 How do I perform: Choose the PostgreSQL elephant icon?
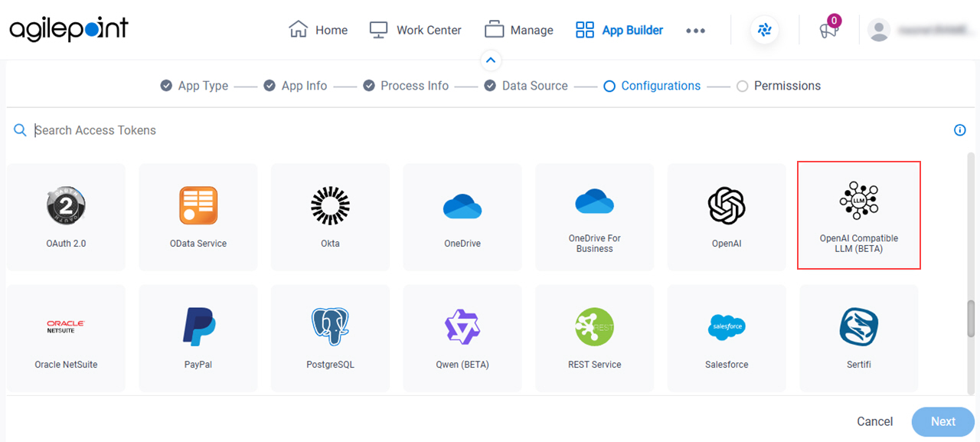click(330, 327)
